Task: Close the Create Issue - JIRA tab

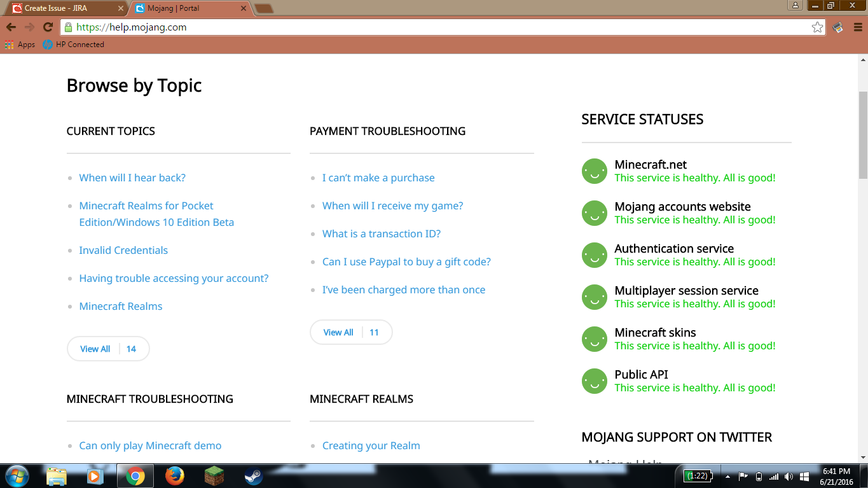Action: [120, 9]
